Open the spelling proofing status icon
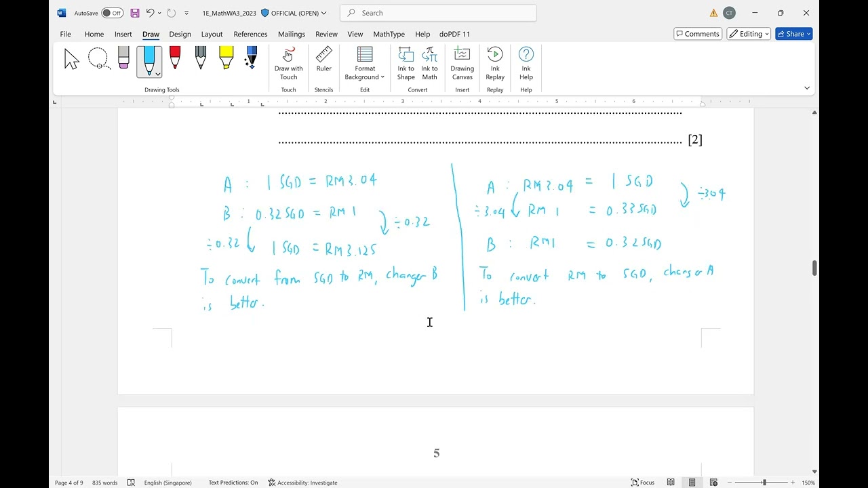 [131, 483]
